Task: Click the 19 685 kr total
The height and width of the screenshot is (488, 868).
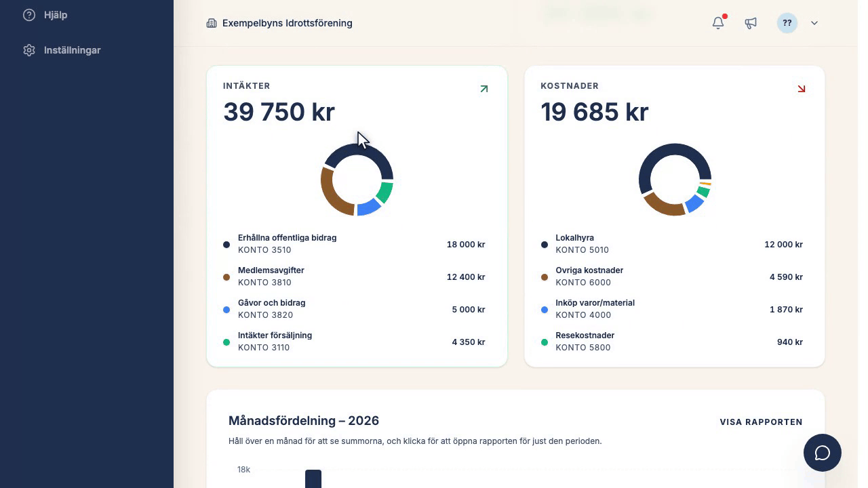Action: (x=595, y=112)
